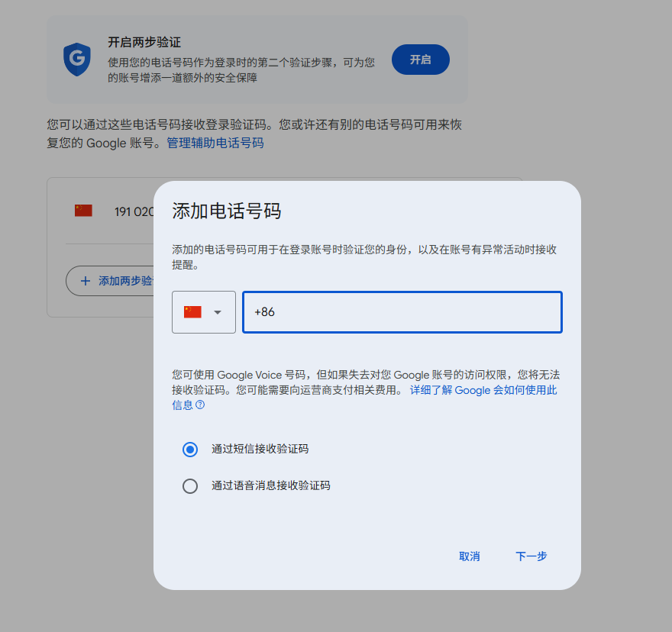
Task: Click the help question mark icon
Action: click(200, 405)
